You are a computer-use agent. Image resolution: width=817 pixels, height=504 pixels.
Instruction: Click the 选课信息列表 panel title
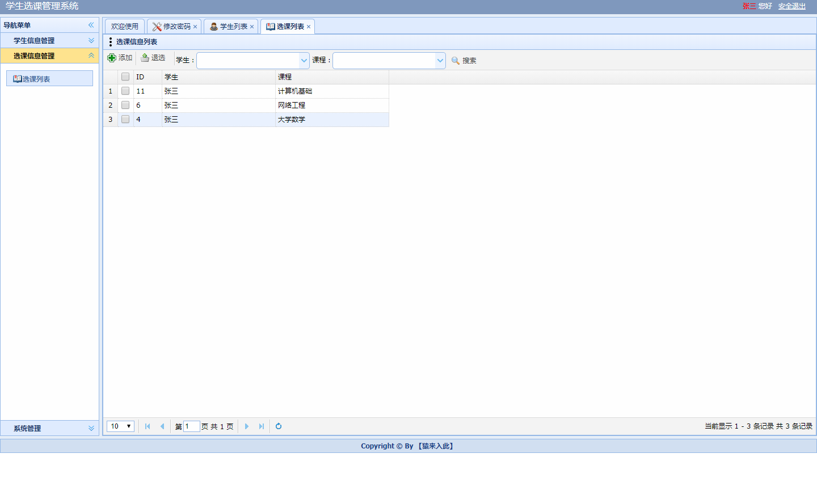pos(137,42)
